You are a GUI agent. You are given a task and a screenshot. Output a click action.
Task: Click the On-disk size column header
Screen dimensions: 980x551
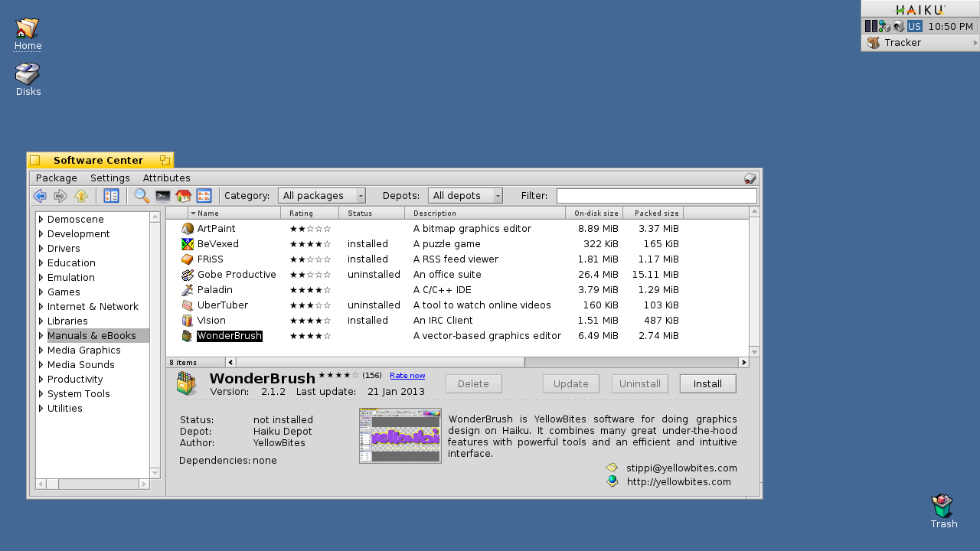[x=594, y=214]
